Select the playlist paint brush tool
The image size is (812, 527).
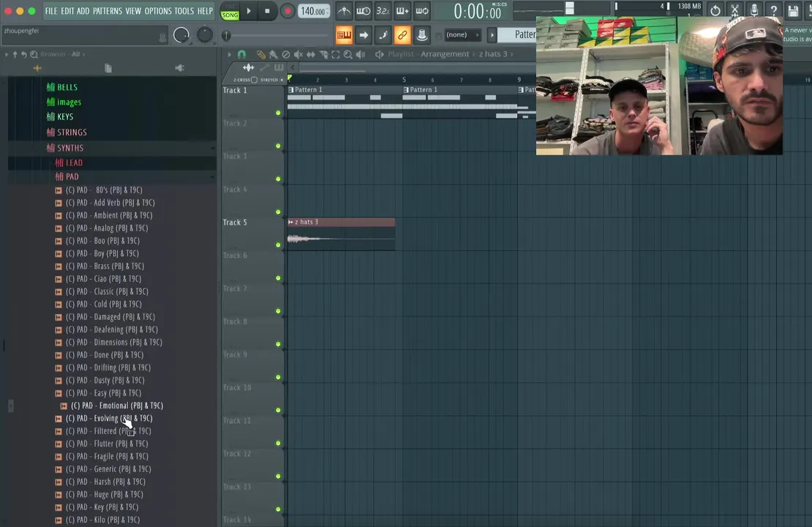(274, 54)
